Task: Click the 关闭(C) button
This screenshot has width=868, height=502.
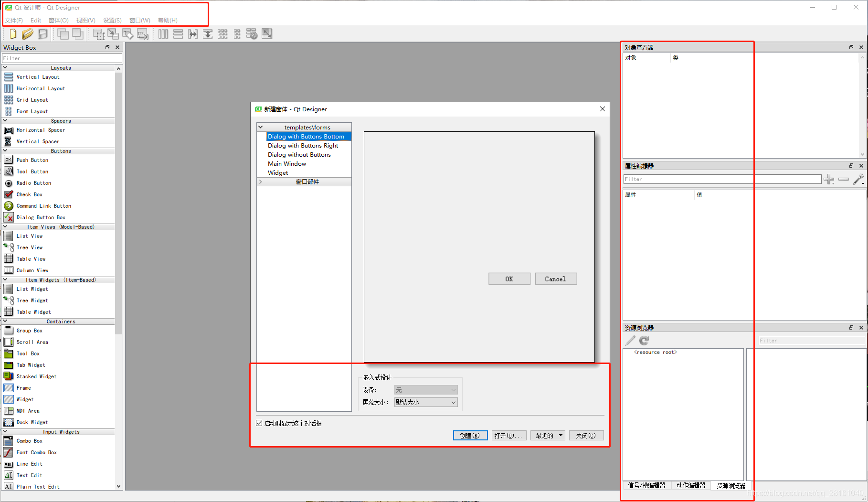Action: pyautogui.click(x=586, y=436)
